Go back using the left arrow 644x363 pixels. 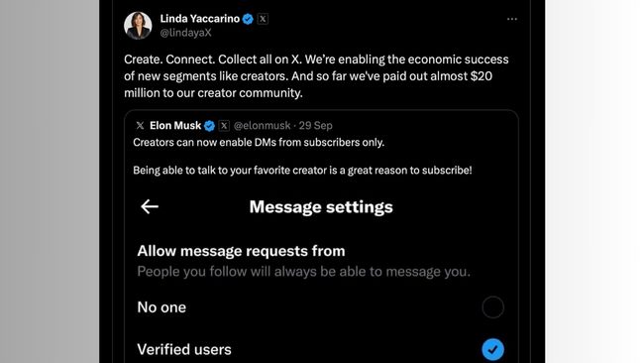(150, 206)
